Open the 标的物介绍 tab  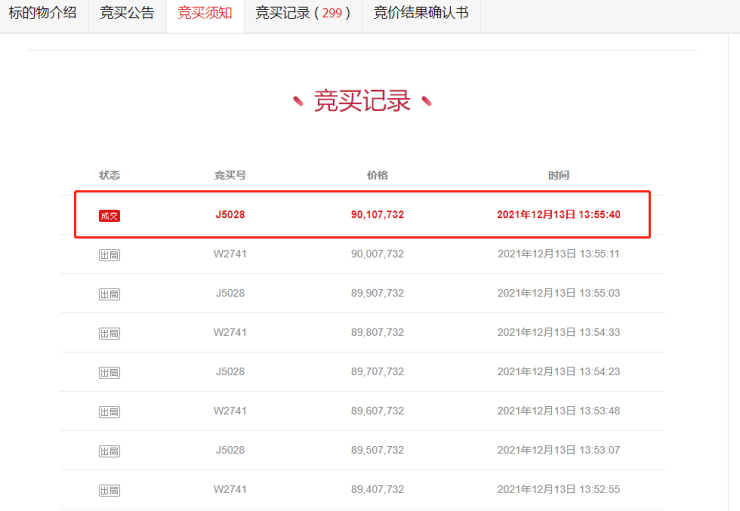(43, 13)
